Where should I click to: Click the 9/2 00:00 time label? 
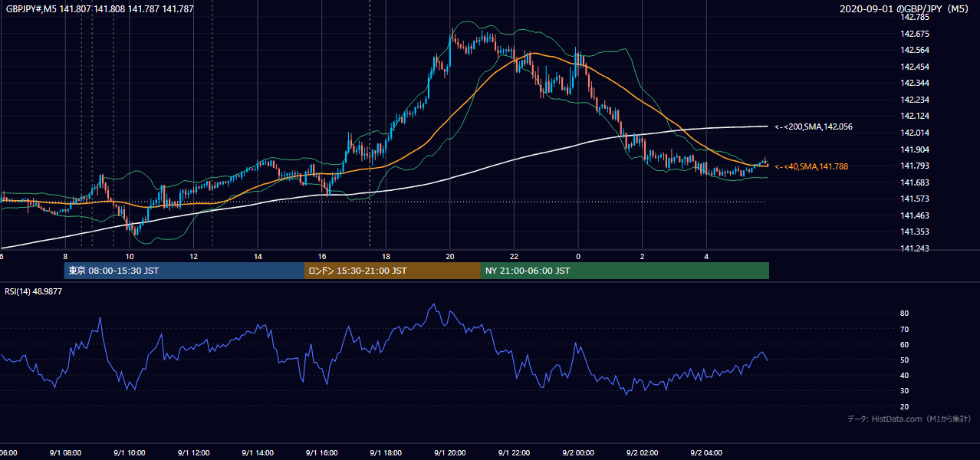578,453
